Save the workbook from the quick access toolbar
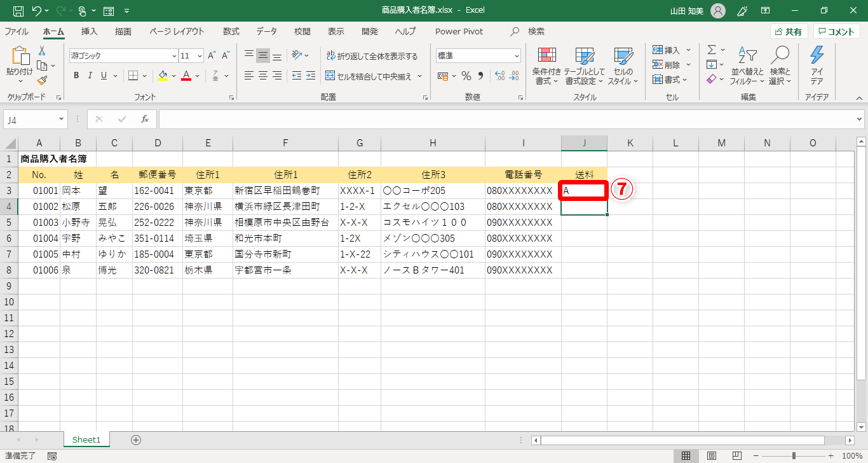Image resolution: width=868 pixels, height=463 pixels. pos(18,10)
